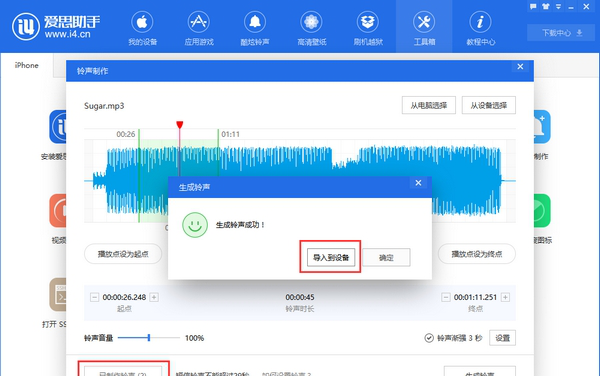This screenshot has width=600, height=391.
Task: Click the end time field 00:01:11.251
Action: click(475, 297)
